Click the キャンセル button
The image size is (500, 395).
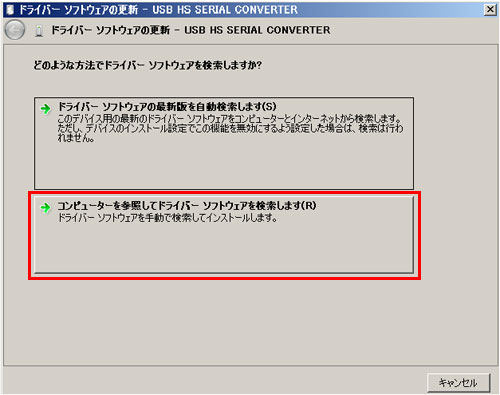458,382
